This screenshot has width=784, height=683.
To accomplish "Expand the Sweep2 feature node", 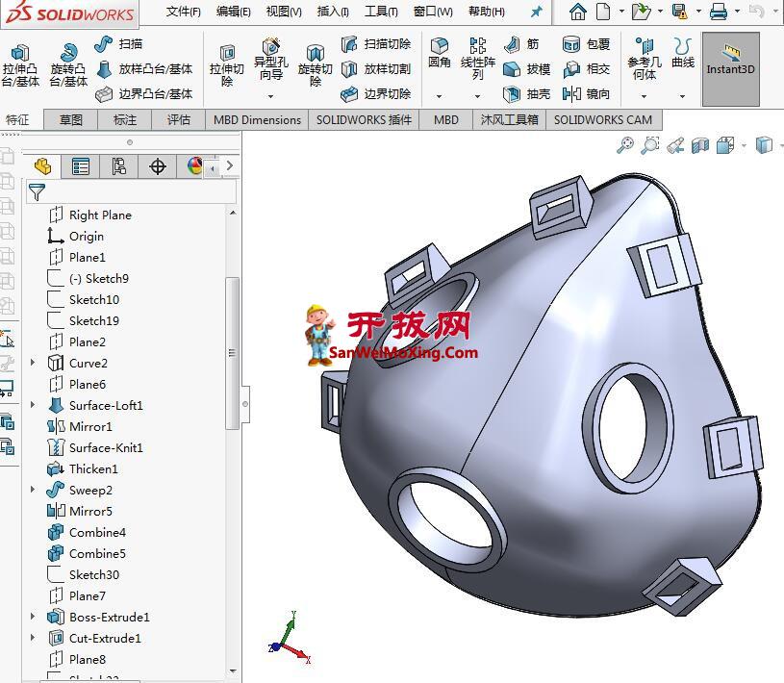I will click(33, 490).
